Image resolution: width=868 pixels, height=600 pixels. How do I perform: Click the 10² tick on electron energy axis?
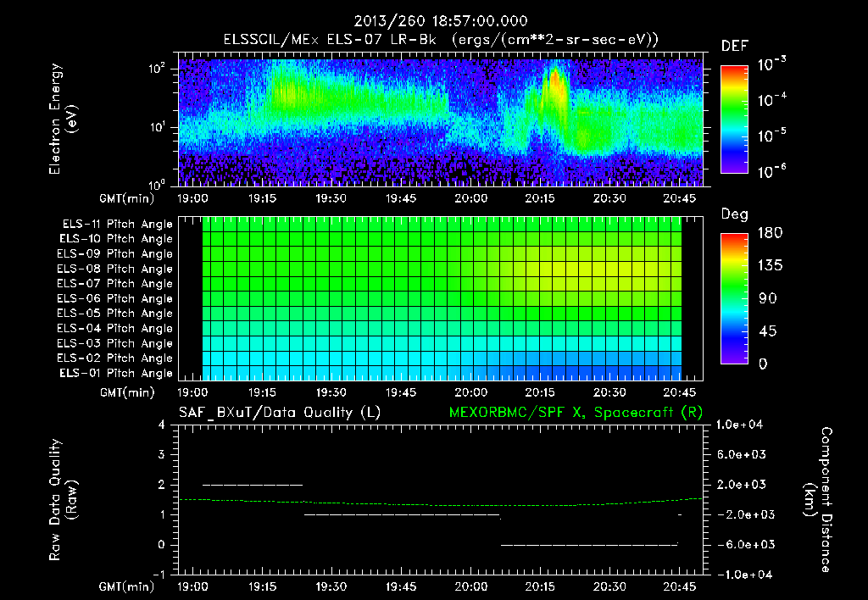point(158,69)
